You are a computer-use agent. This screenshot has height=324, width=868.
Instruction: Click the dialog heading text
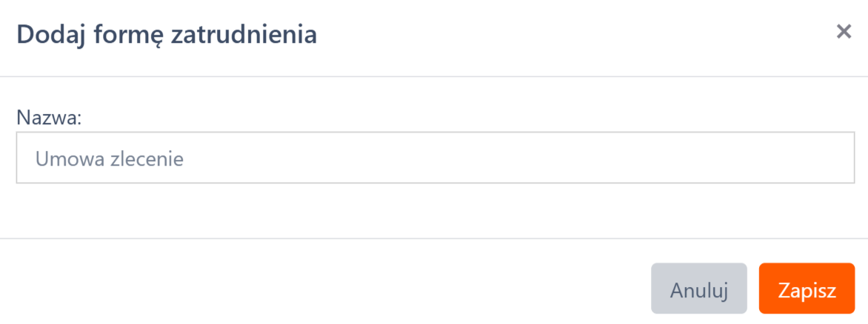pos(167,34)
